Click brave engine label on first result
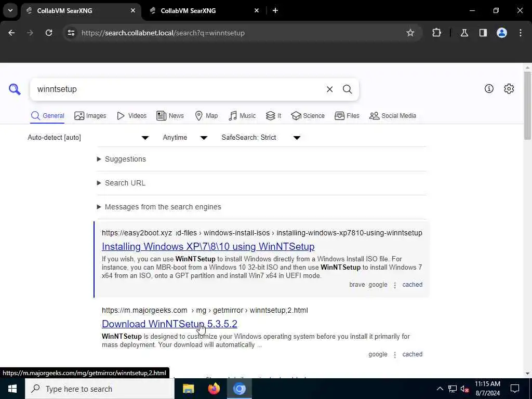Viewport: 532px width, 399px height. (357, 285)
